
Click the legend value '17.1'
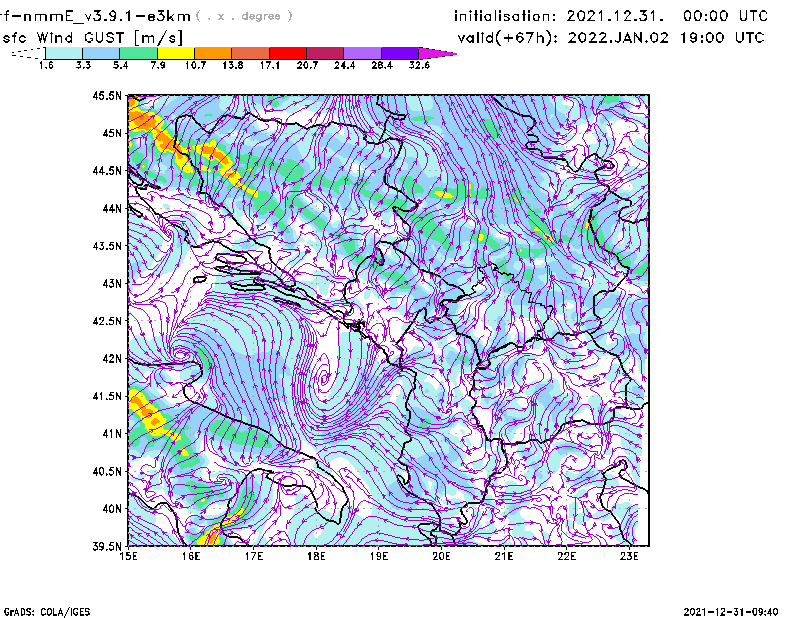point(269,65)
